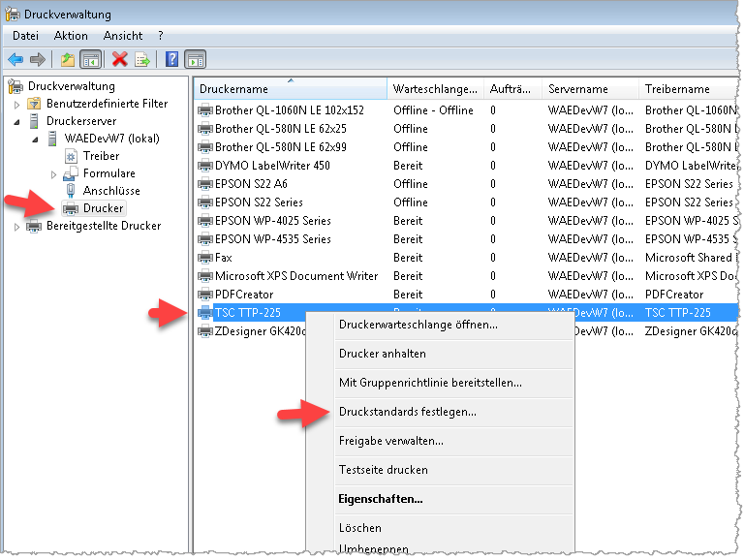Click the Druckverwaltung title bar icon

(x=13, y=14)
